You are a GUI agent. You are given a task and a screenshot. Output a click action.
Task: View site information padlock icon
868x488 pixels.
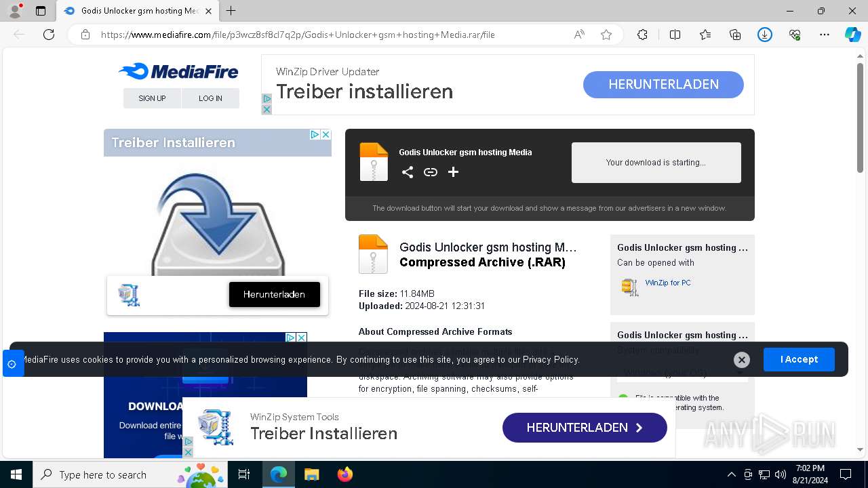pyautogui.click(x=85, y=35)
